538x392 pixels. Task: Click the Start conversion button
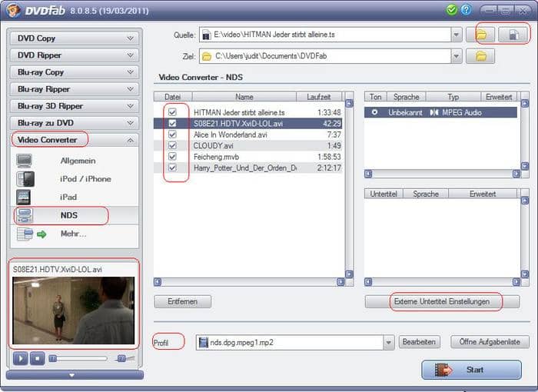(471, 370)
